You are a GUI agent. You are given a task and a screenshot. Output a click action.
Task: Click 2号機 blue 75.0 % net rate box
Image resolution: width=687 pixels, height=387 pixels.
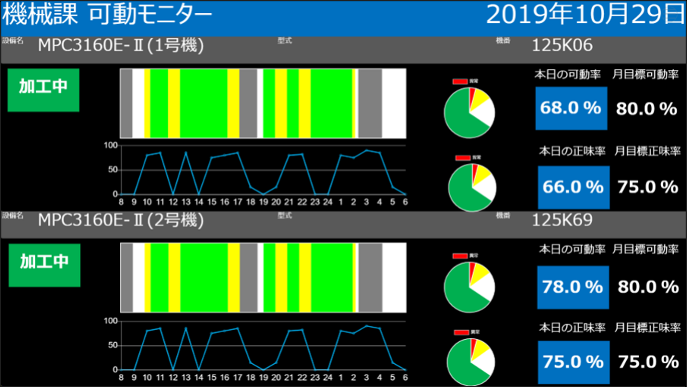574,362
